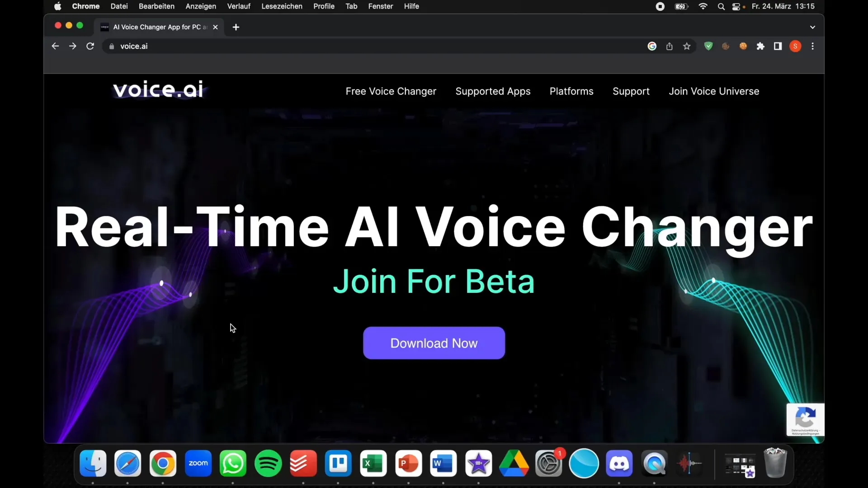Open the Free Voice Changer menu item
868x488 pixels.
tap(391, 91)
